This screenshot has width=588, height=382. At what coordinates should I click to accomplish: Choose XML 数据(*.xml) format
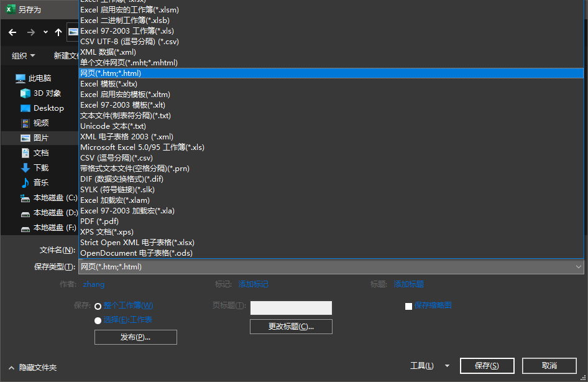[x=331, y=52]
